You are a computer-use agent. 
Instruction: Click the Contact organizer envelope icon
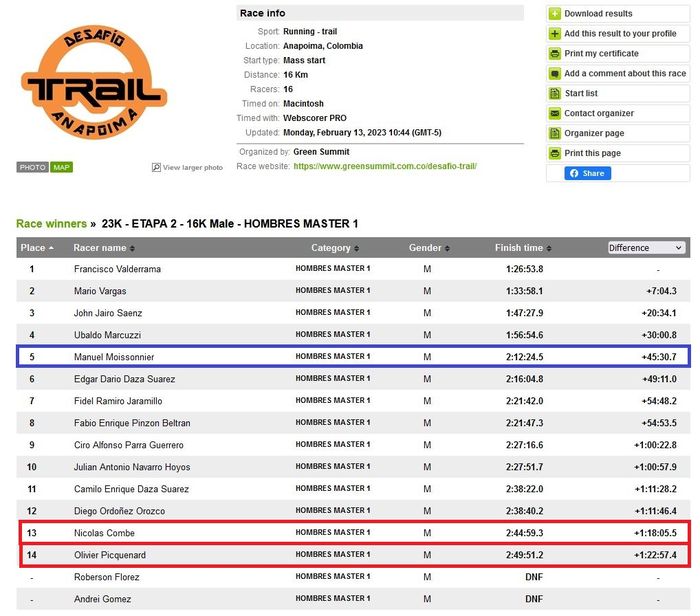(555, 114)
